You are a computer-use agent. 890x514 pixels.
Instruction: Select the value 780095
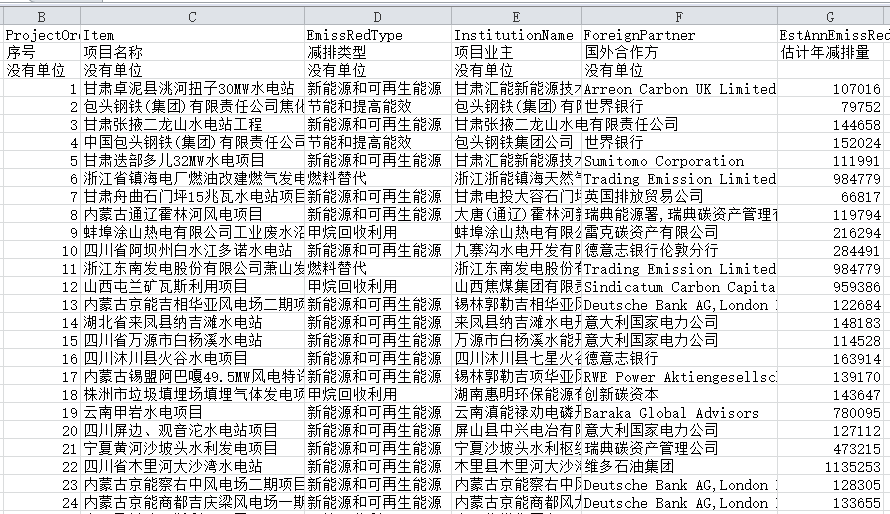tap(830, 412)
